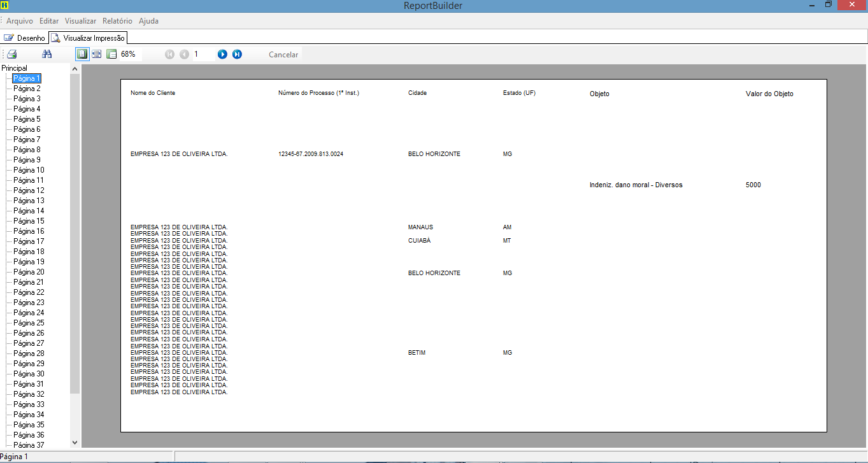868x463 pixels.
Task: Open the Relatório menu
Action: (117, 21)
